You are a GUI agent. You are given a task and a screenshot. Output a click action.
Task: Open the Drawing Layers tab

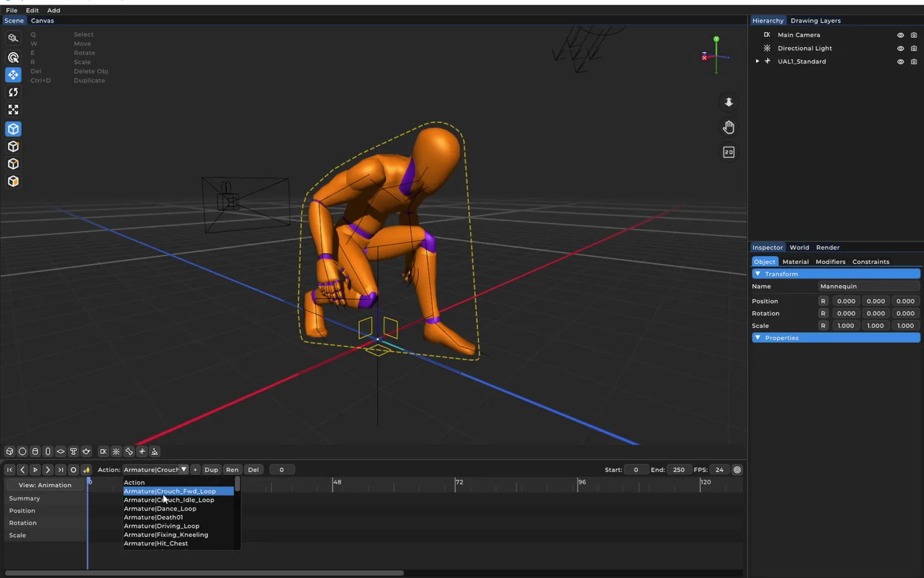tap(815, 21)
